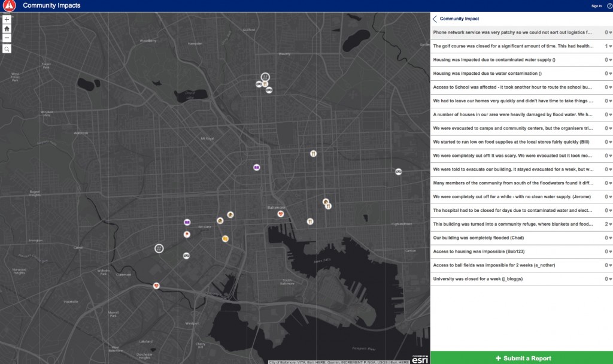Zoom in on the map
This screenshot has height=364, width=613.
(x=7, y=20)
